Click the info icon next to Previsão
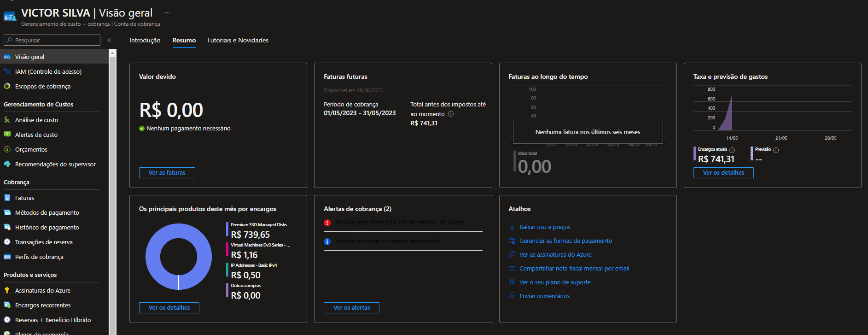The image size is (868, 335). [776, 150]
